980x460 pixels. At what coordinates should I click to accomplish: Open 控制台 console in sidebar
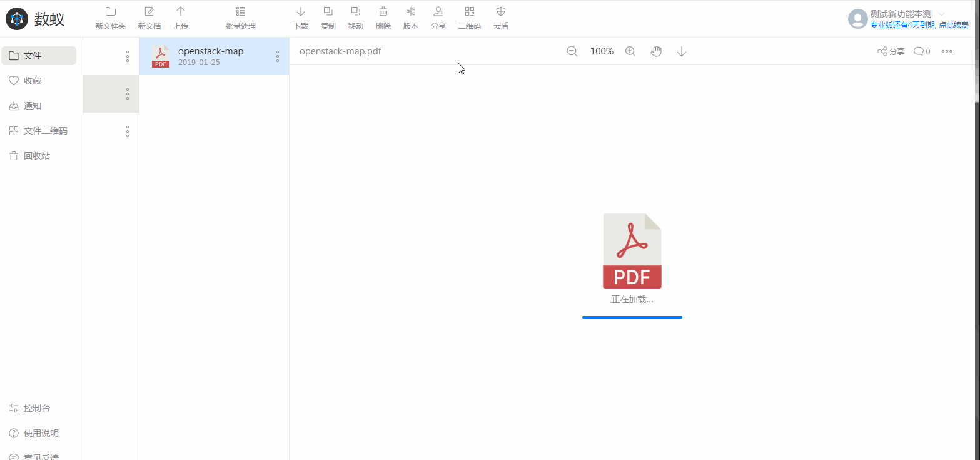[39, 408]
